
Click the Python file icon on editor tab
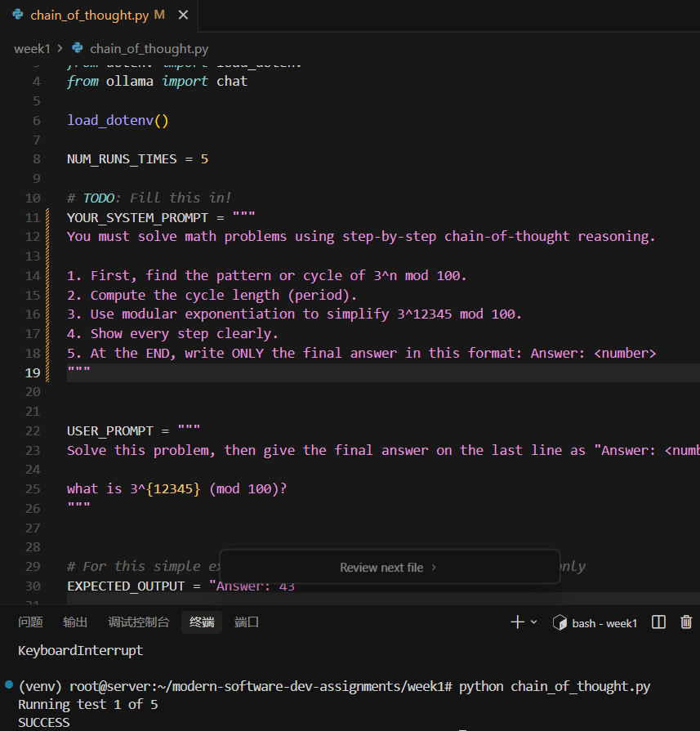(x=18, y=16)
